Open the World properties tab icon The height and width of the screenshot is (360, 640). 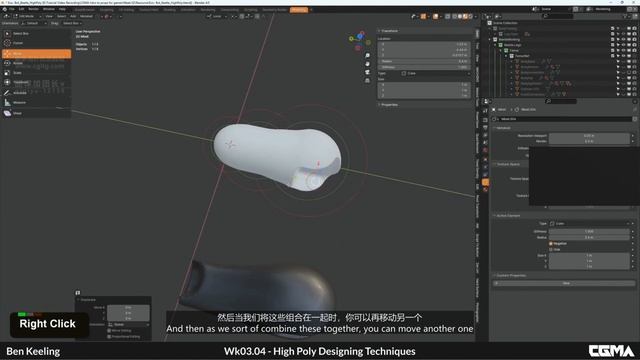point(485,150)
